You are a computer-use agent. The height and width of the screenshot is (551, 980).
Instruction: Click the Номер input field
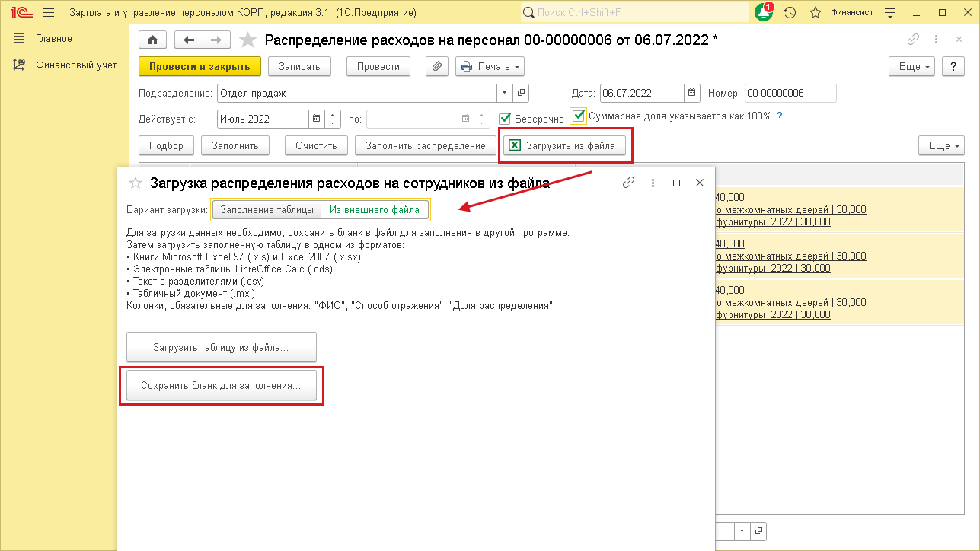[x=790, y=94]
